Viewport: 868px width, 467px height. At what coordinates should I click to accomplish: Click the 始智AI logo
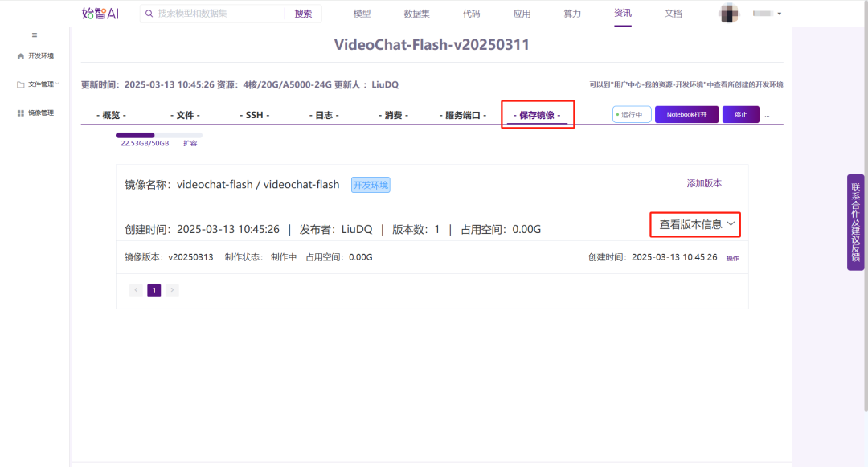pyautogui.click(x=100, y=14)
